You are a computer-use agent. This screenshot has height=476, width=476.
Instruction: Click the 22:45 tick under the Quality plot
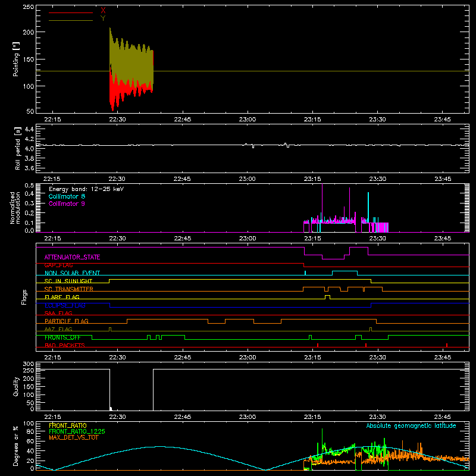(183, 417)
